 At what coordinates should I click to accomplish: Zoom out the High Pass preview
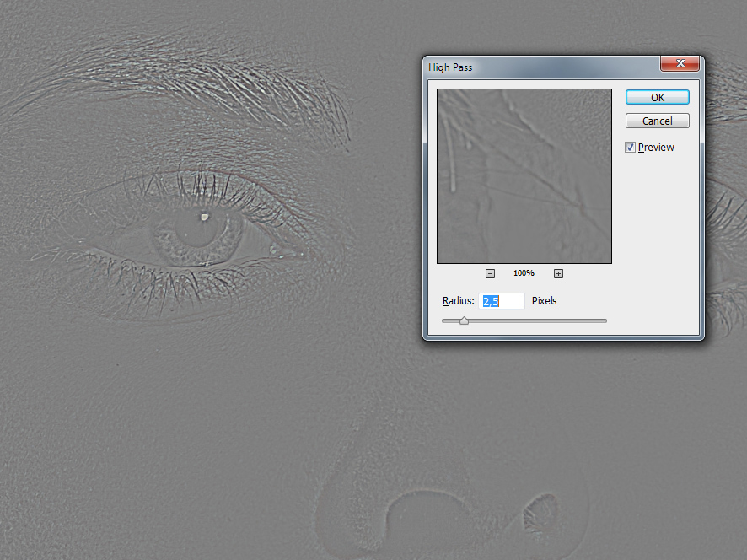[x=490, y=273]
